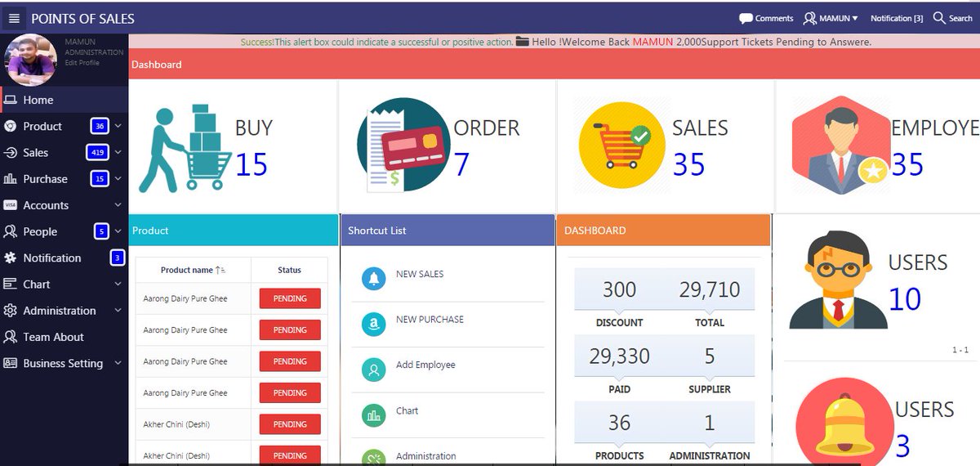980x466 pixels.
Task: Click the Sales sidebar arrow icon
Action: pos(11,152)
